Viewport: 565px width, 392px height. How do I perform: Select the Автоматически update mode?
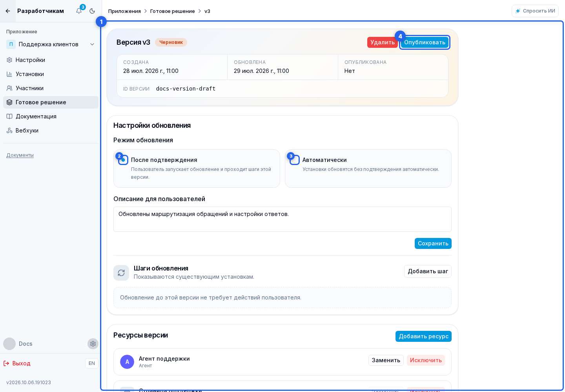[x=295, y=160]
